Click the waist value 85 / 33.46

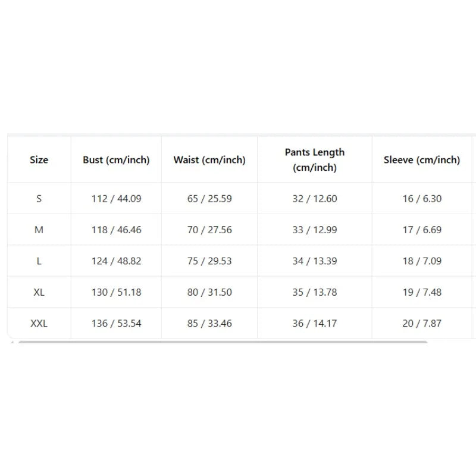(209, 323)
